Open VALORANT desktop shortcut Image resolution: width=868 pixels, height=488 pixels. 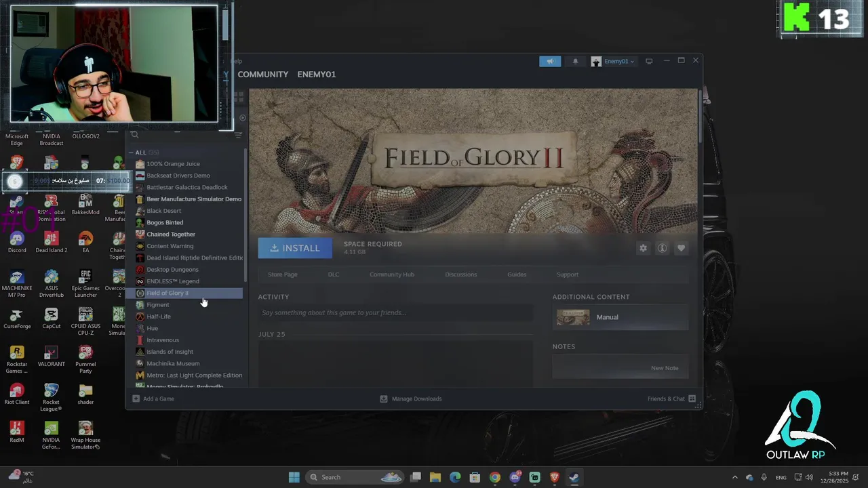(x=51, y=357)
